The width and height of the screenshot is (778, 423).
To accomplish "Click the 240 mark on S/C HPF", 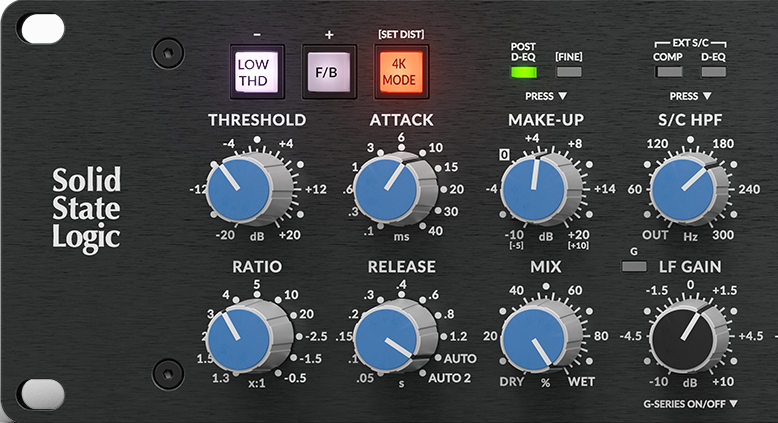I will [x=749, y=189].
